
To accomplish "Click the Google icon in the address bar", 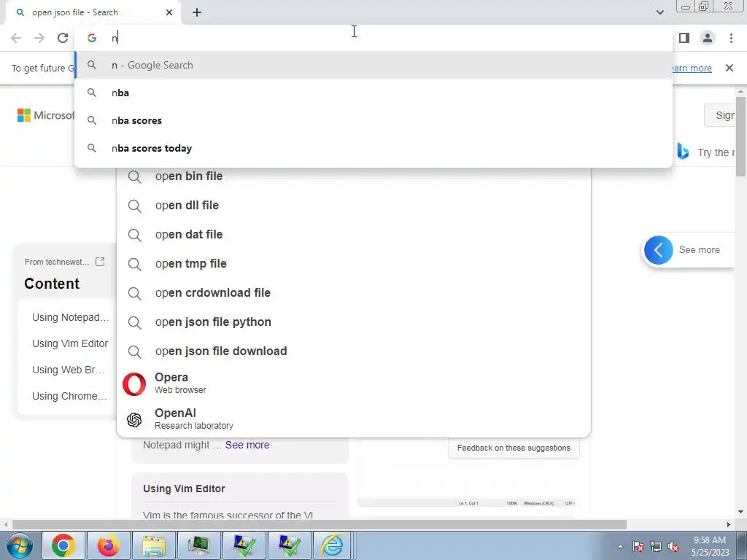I will pyautogui.click(x=91, y=38).
